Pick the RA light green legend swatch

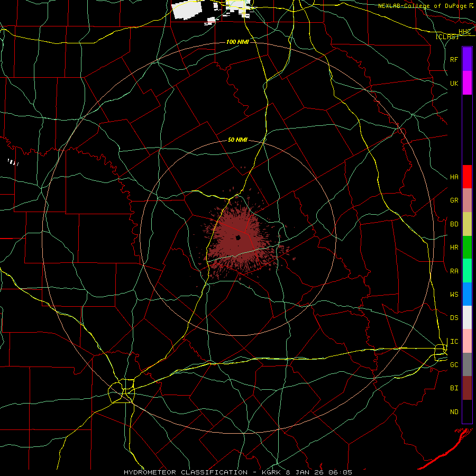[467, 271]
